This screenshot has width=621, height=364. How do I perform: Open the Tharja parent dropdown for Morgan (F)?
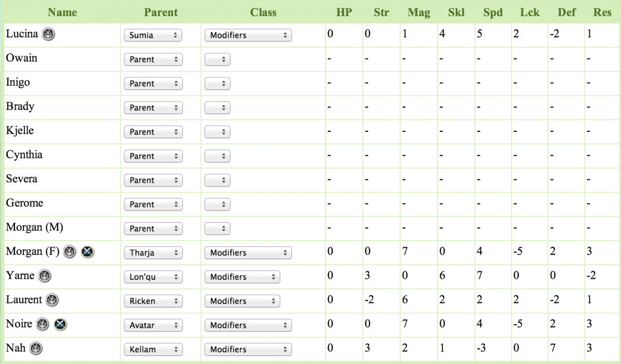153,253
